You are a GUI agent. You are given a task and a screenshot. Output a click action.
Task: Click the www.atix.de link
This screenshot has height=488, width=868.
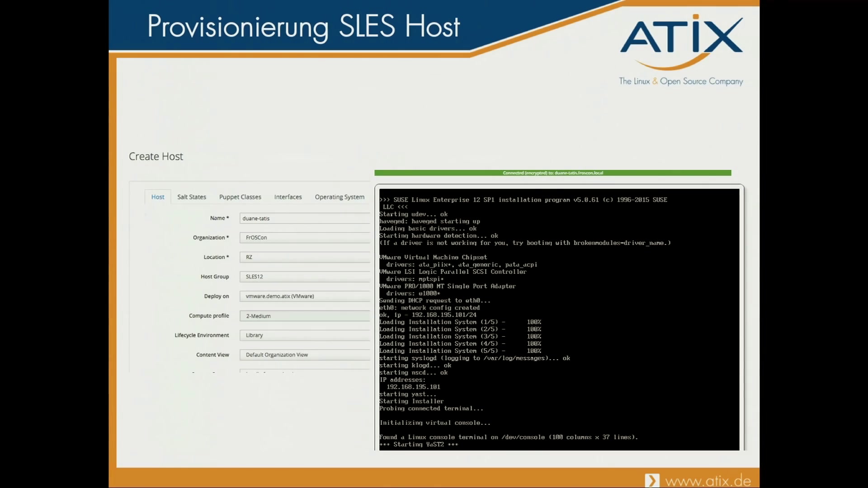708,481
